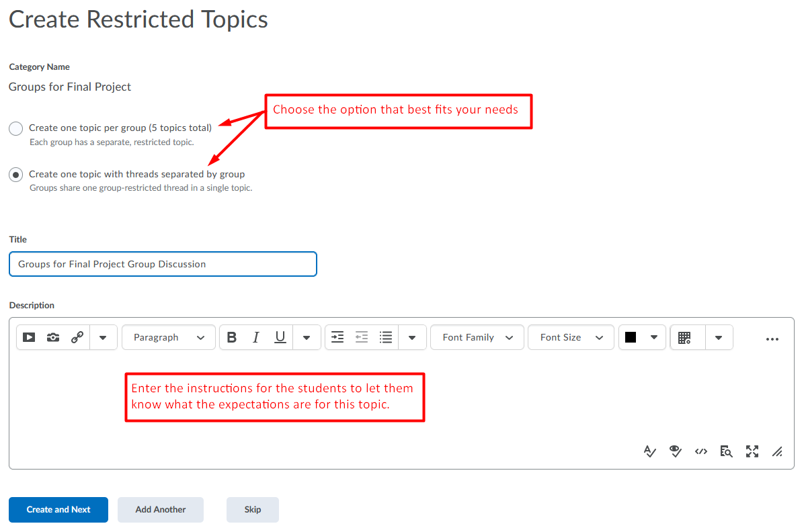The height and width of the screenshot is (532, 804).
Task: Open the Font Family dropdown
Action: 477,338
